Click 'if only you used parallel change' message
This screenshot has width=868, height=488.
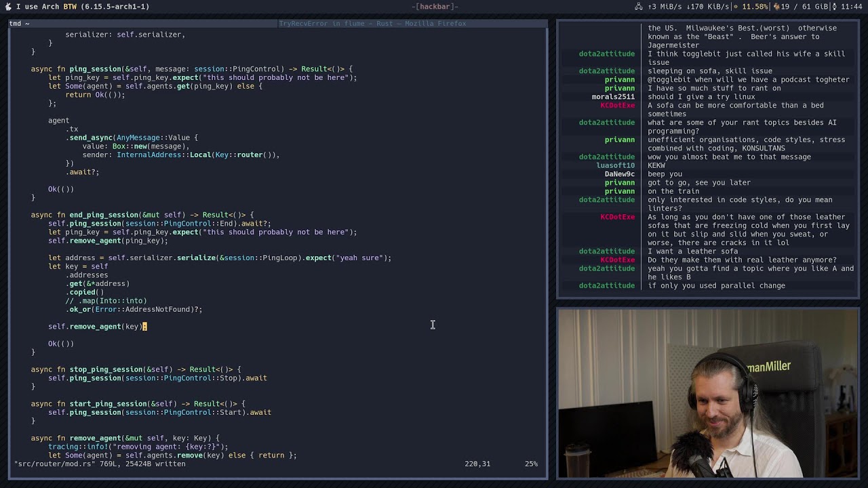point(716,286)
